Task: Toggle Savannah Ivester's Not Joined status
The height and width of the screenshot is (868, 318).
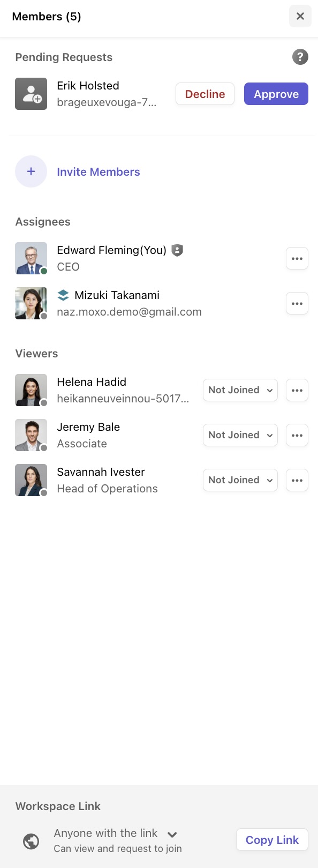Action: click(x=240, y=480)
